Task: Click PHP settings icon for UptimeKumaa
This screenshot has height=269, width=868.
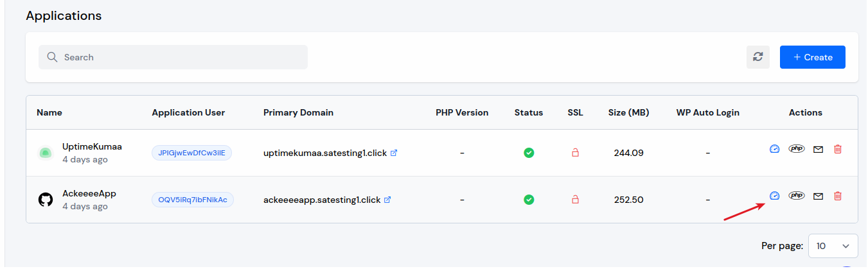Action: 797,149
